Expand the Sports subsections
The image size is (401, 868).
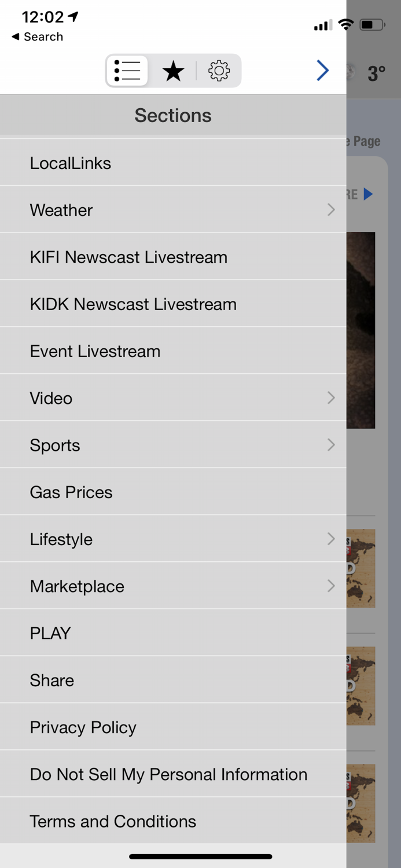[x=173, y=445]
